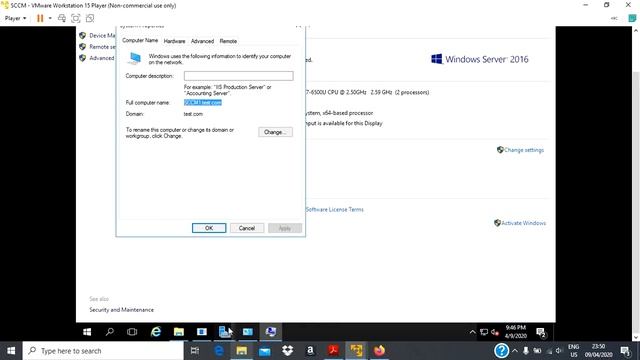Open the host Action Center icon
Image resolution: width=640 pixels, height=360 pixels.
pyautogui.click(x=625, y=351)
